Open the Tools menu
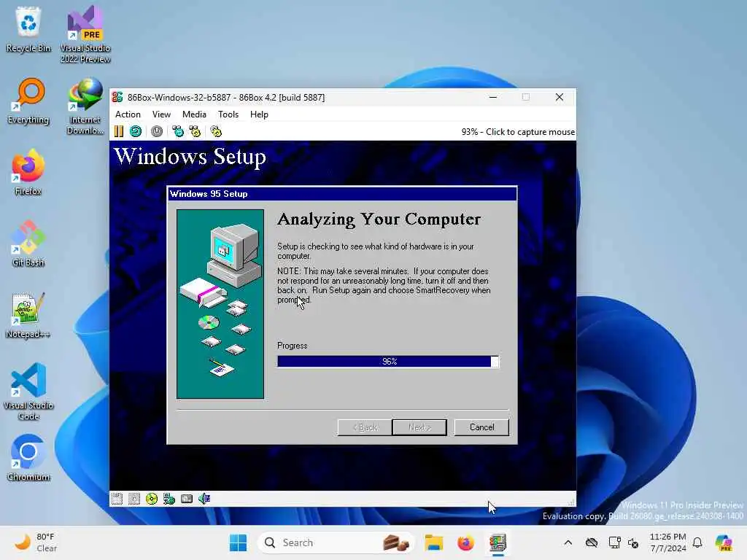Viewport: 747px width, 560px height. [x=228, y=114]
